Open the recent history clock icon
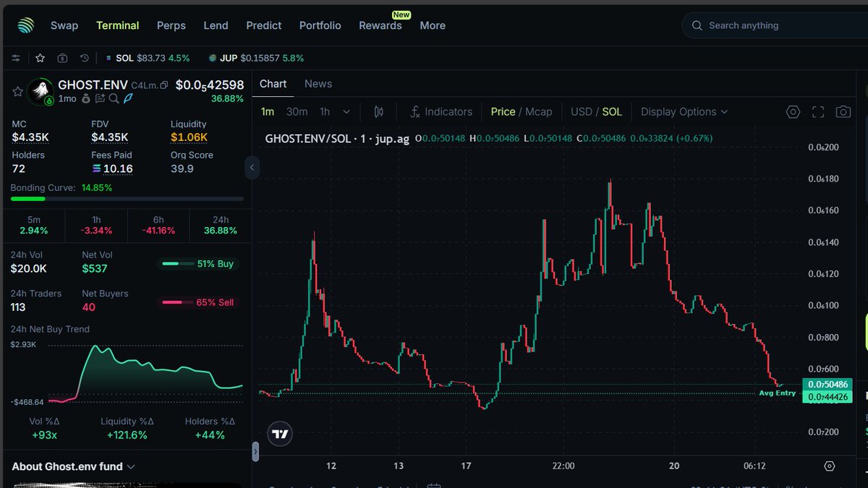The width and height of the screenshot is (868, 488). coord(85,58)
